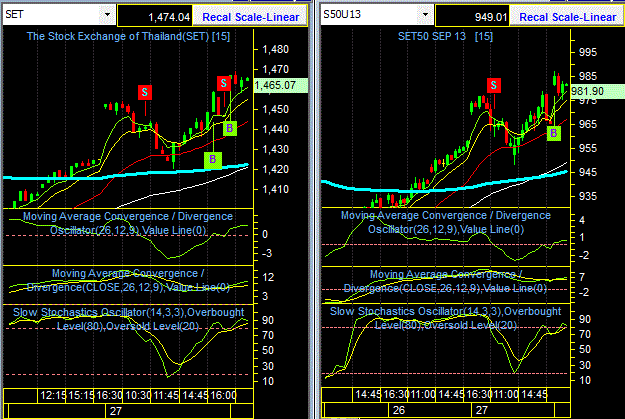Click the 945 price axis value
This screenshot has width=625, height=419.
588,173
